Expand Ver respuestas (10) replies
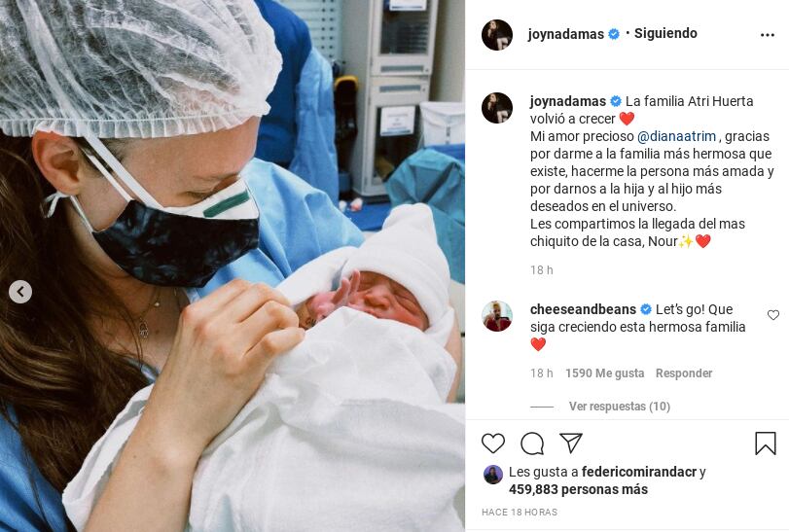This screenshot has height=532, width=789. tap(620, 407)
